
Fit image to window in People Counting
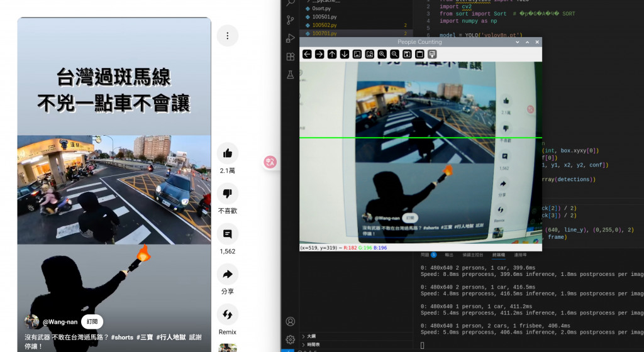coord(370,54)
